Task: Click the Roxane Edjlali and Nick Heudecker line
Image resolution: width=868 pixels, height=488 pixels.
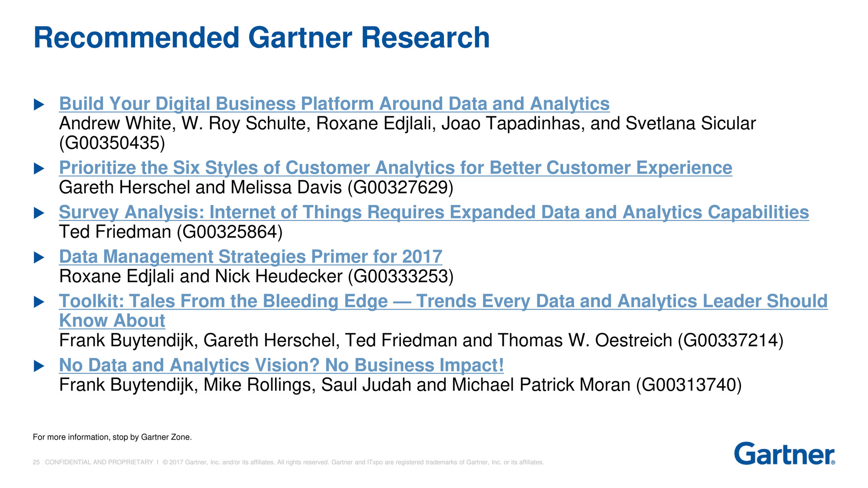Action: (256, 277)
